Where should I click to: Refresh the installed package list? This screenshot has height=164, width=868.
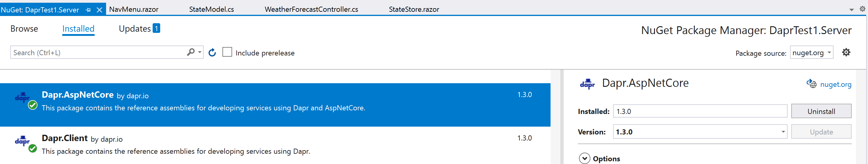click(x=212, y=52)
